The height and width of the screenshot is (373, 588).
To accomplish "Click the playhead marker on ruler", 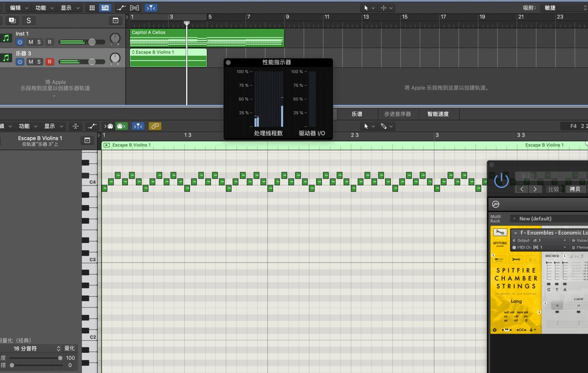I will pyautogui.click(x=187, y=23).
